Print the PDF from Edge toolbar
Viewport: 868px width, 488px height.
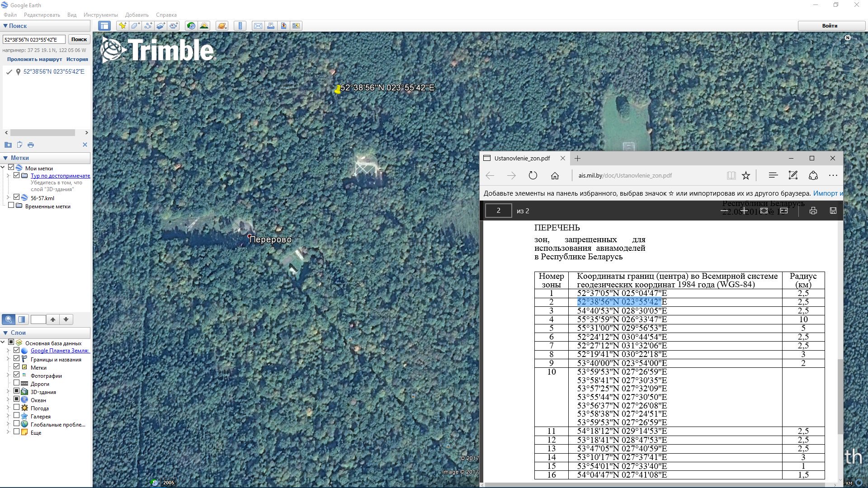(813, 211)
